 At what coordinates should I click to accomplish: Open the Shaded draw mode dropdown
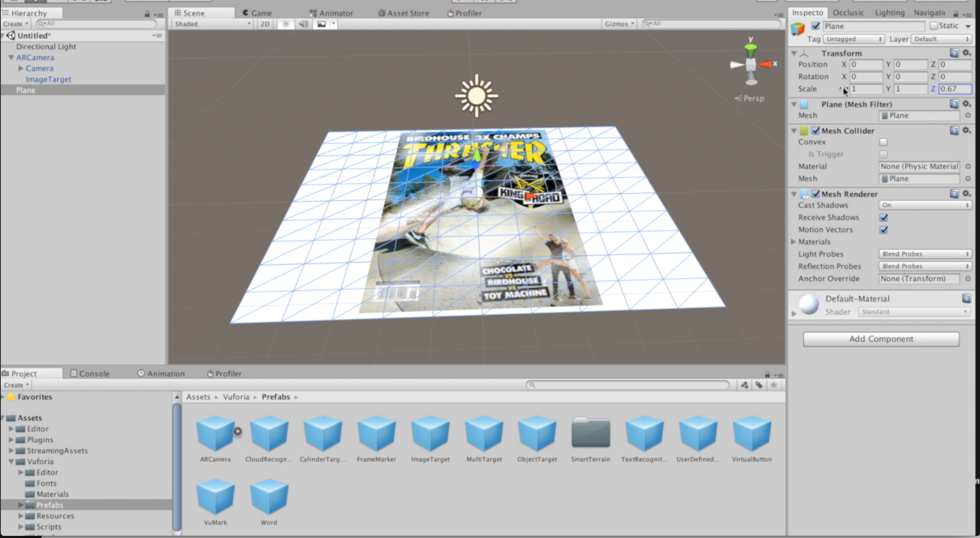[211, 23]
